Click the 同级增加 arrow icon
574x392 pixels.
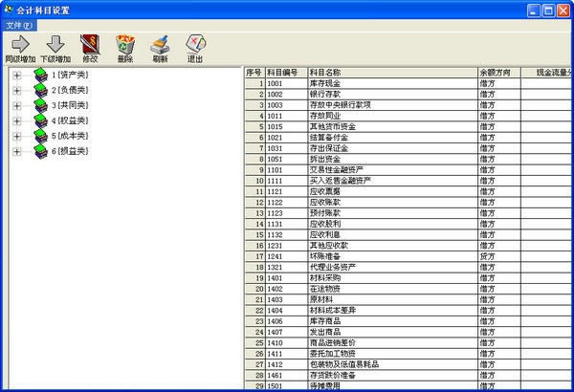click(x=20, y=43)
